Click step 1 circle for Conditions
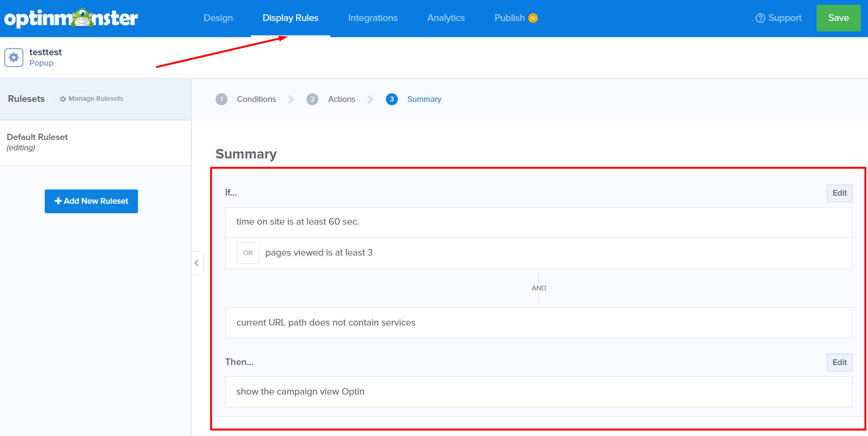The image size is (868, 436). tap(221, 99)
